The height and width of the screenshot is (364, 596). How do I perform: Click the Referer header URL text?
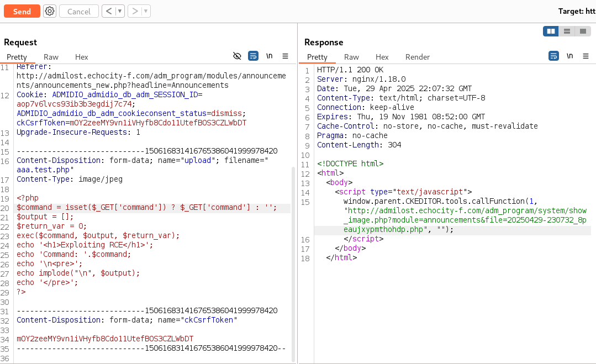coord(151,81)
